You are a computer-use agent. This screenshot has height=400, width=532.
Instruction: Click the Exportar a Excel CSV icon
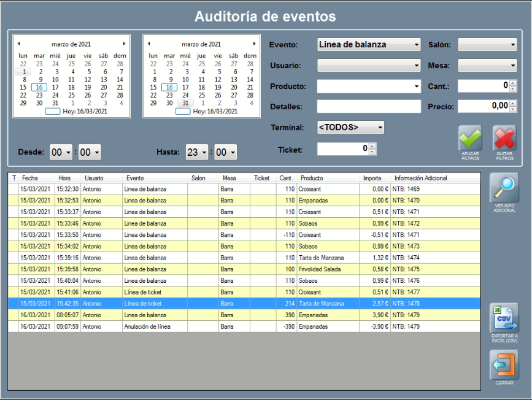(x=504, y=318)
